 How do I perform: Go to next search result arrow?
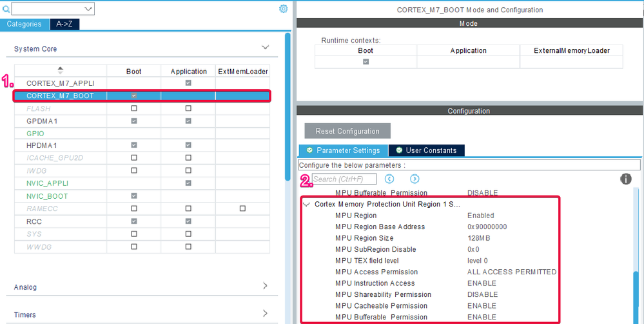[415, 179]
